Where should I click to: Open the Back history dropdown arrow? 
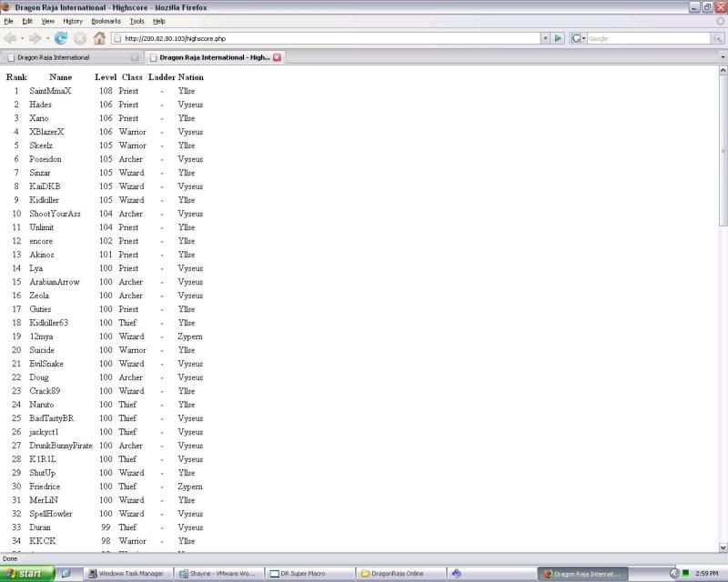click(x=22, y=38)
